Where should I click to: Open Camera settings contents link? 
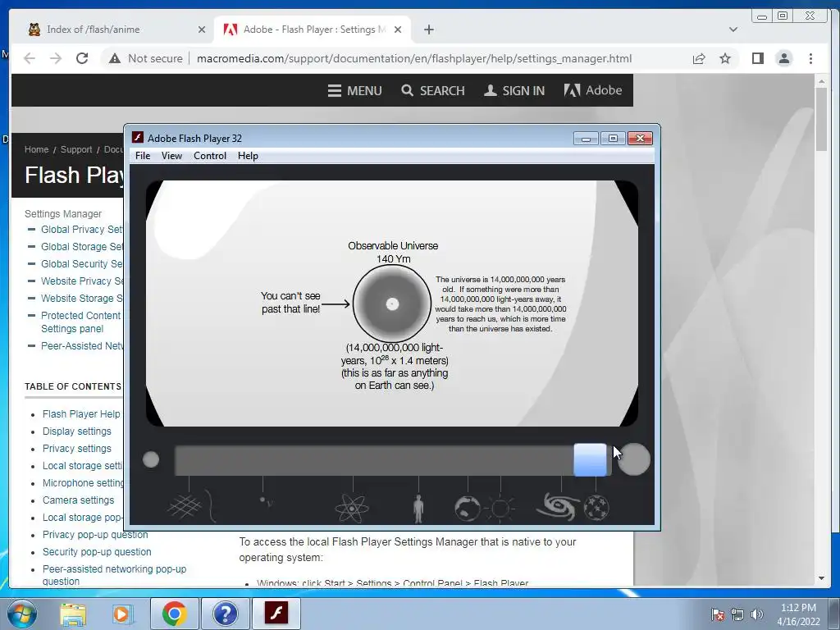click(78, 500)
